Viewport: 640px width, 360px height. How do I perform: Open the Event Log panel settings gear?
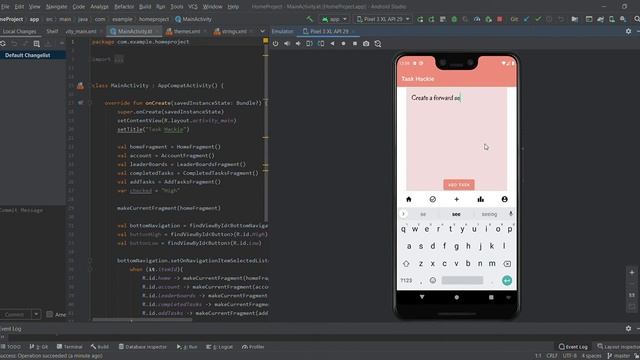click(628, 328)
